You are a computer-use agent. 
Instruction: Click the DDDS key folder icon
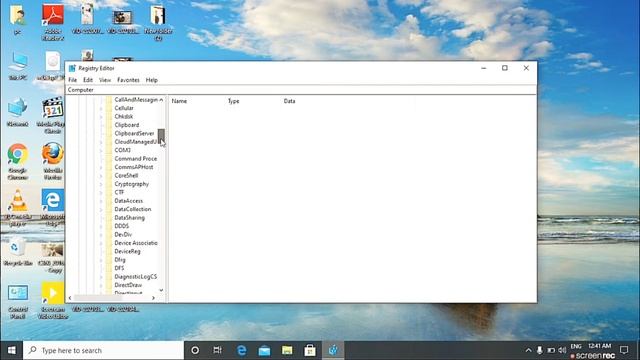tap(109, 226)
